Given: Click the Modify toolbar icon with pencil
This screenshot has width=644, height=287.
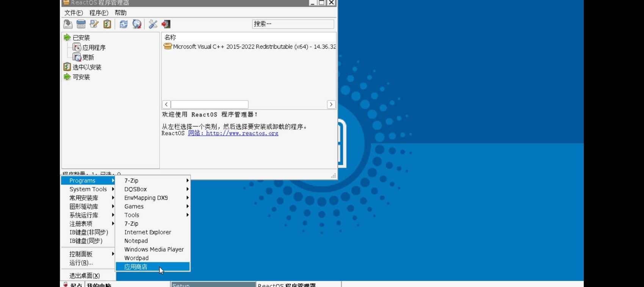Looking at the screenshot, I should [94, 24].
